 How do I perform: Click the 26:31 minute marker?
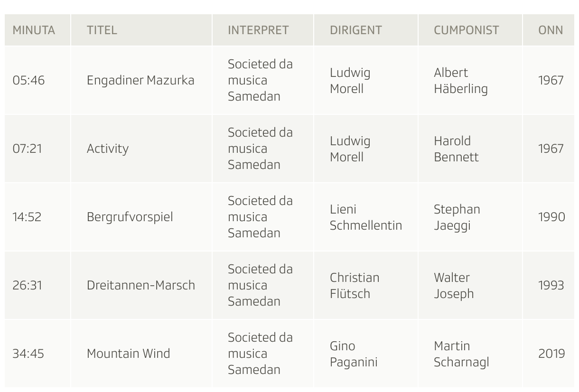[27, 285]
